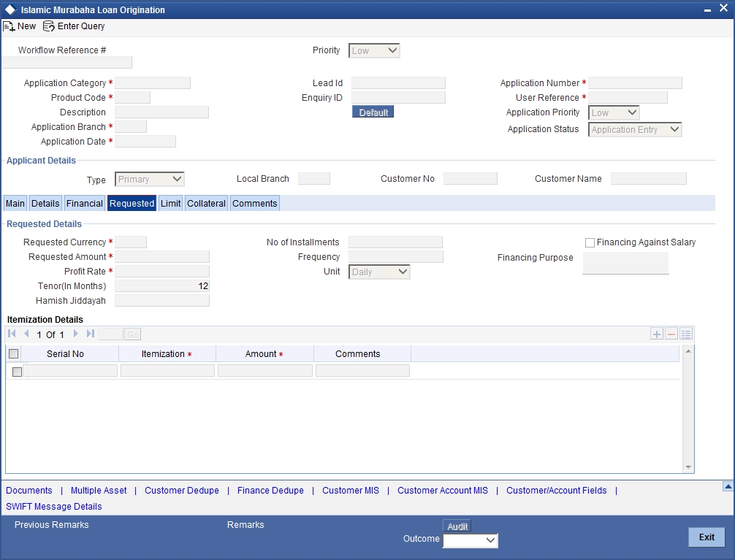The height and width of the screenshot is (560, 735).
Task: Expand Application Status dropdown
Action: pos(635,130)
